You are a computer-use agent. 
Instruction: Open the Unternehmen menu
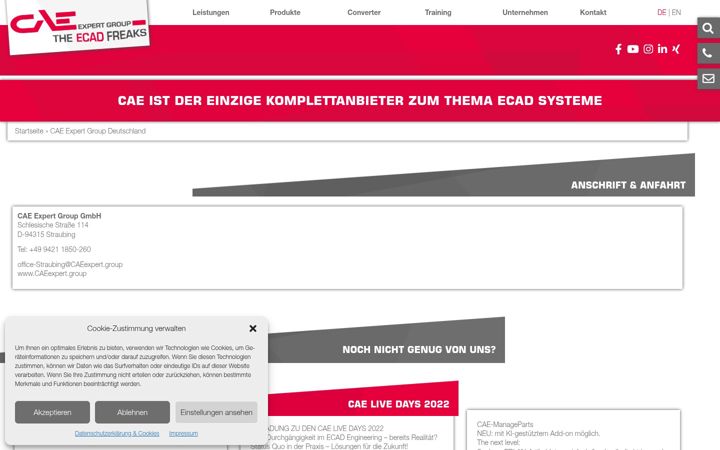tap(525, 12)
